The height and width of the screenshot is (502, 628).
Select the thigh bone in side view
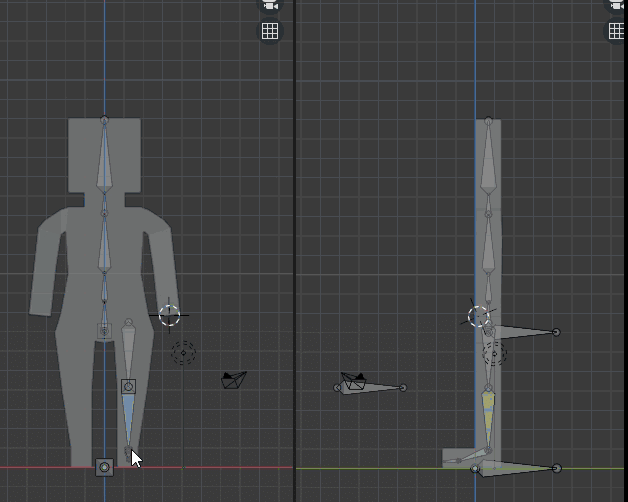(488, 365)
